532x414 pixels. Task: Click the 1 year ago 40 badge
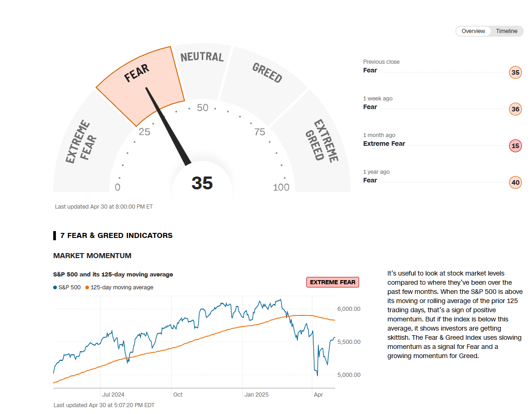pos(515,182)
